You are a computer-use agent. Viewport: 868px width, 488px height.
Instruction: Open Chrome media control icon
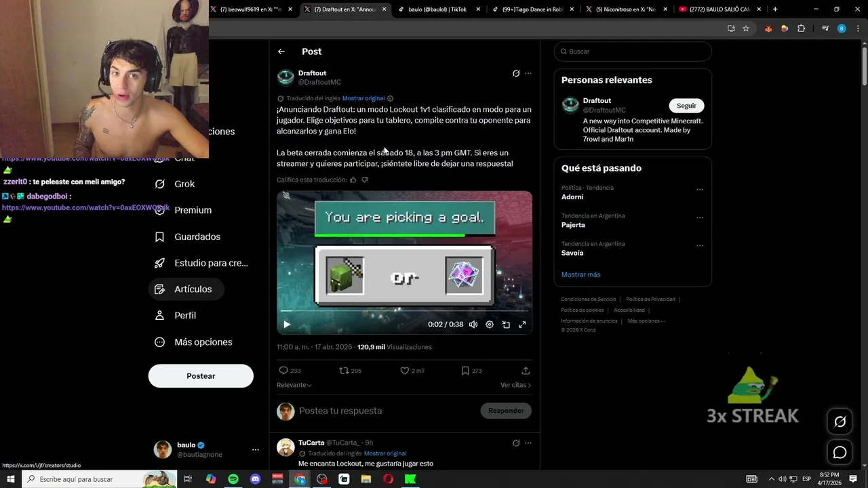coord(825,28)
